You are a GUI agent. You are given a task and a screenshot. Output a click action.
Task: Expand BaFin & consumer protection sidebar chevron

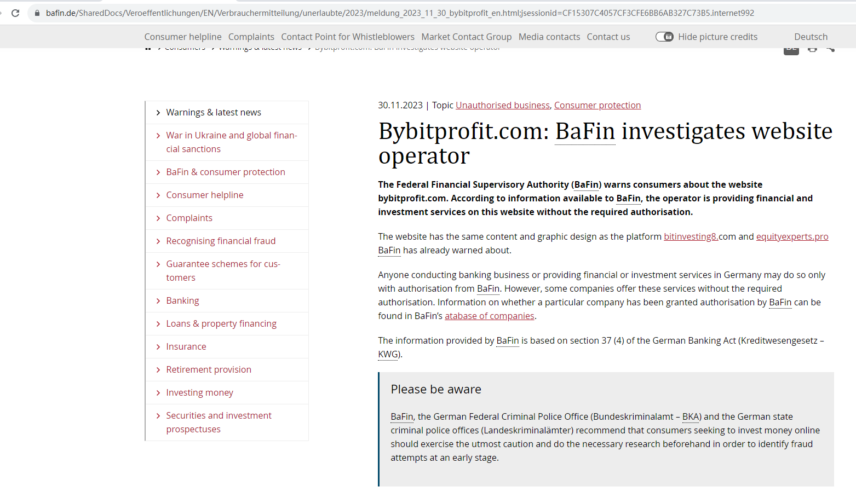(x=158, y=172)
